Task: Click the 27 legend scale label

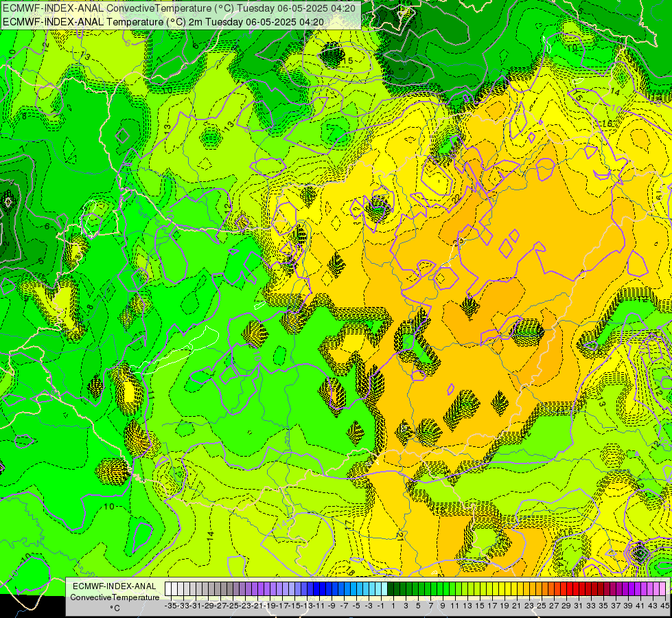Action: [554, 606]
